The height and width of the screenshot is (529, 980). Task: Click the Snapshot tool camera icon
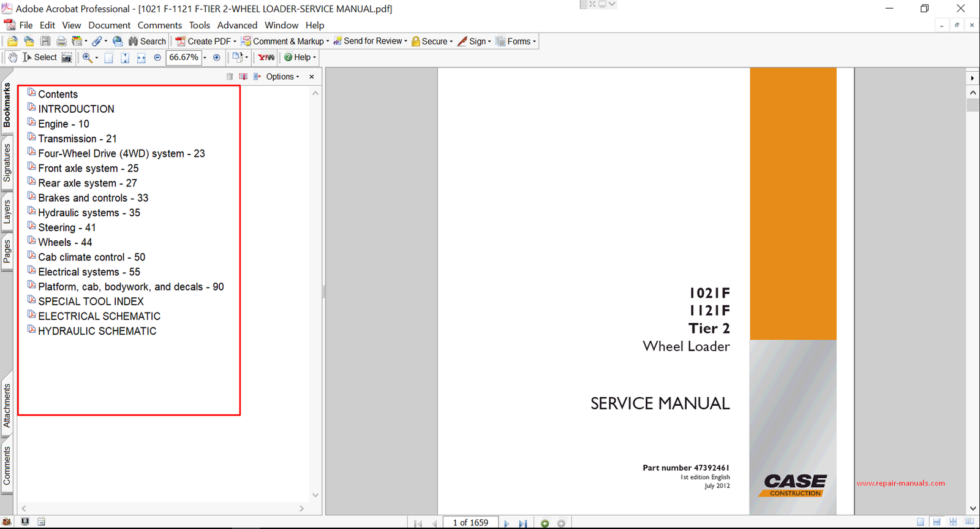point(67,58)
